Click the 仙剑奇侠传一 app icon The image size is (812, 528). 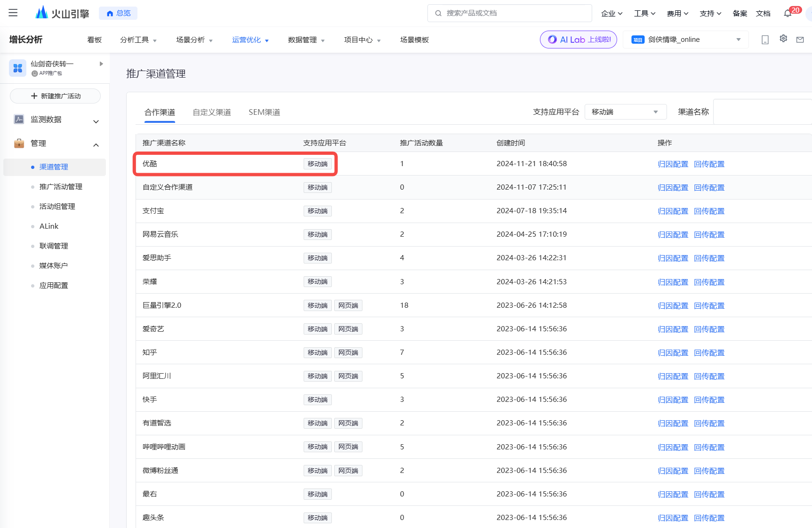pos(18,68)
